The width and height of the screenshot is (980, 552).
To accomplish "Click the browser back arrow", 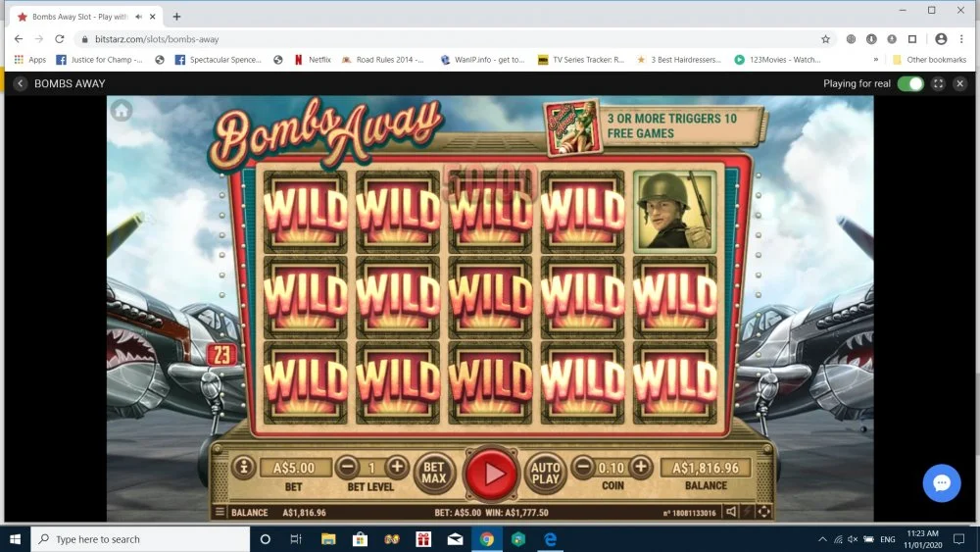I will (x=19, y=39).
